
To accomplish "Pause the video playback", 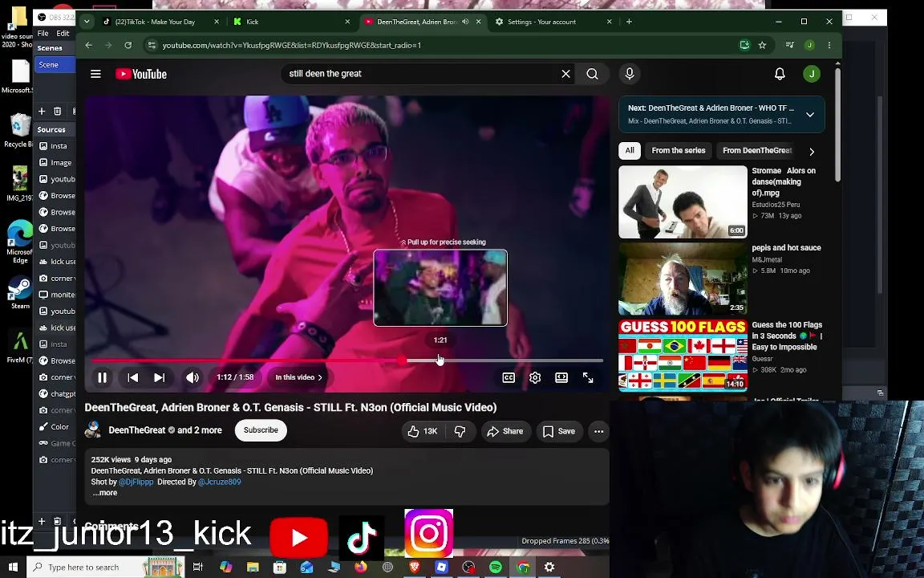I will [x=102, y=377].
